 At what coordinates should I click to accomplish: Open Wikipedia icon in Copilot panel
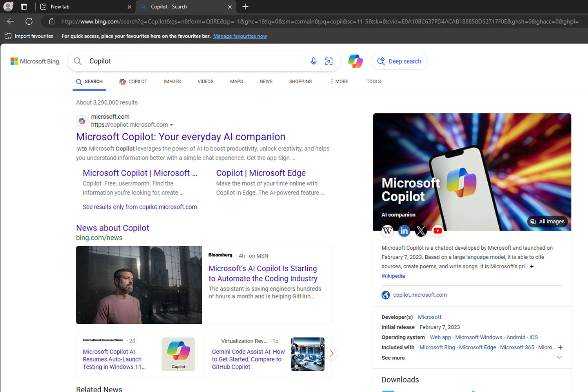(x=388, y=231)
